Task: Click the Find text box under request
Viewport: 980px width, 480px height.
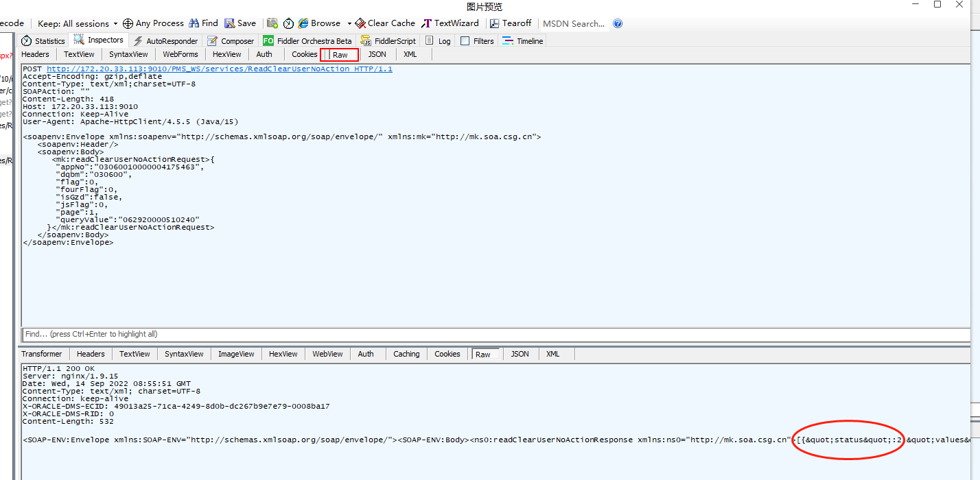Action: (x=495, y=334)
